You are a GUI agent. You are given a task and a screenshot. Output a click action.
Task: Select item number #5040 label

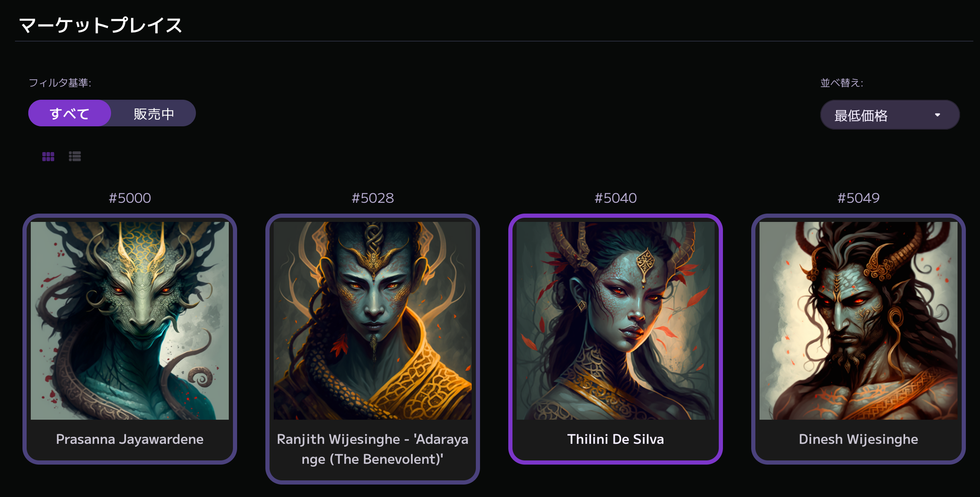(x=616, y=198)
